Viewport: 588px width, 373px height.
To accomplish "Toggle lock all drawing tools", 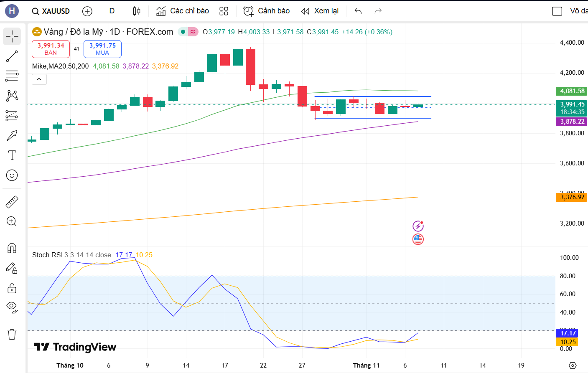I will (x=12, y=289).
